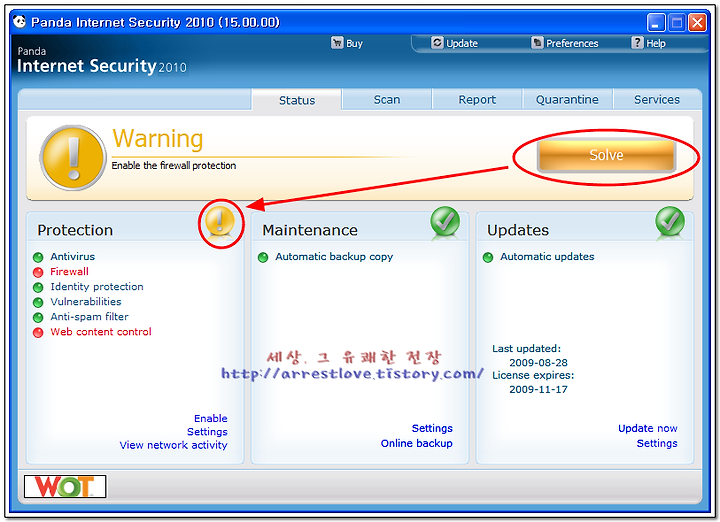Open the Report tab
Viewport: 720px width, 522px height.
[477, 99]
